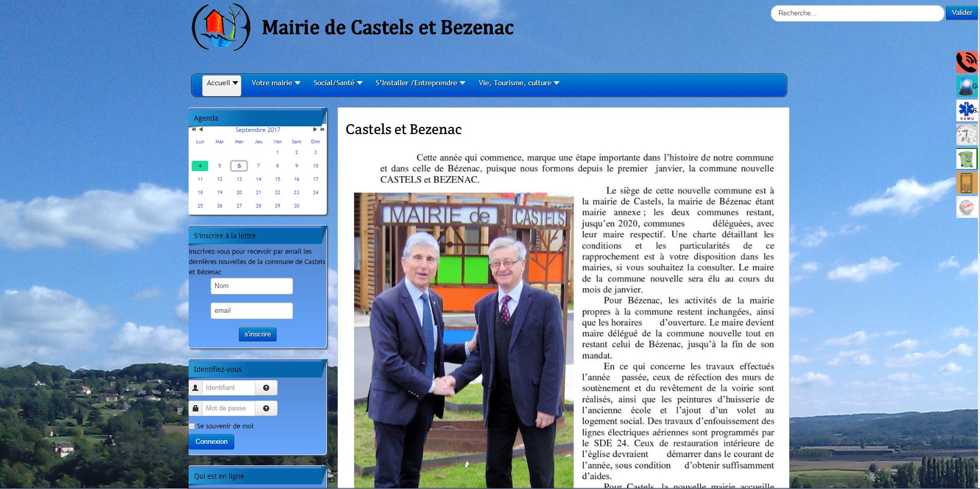Expand the Votre mairie menu
This screenshot has height=489, width=980.
click(275, 83)
